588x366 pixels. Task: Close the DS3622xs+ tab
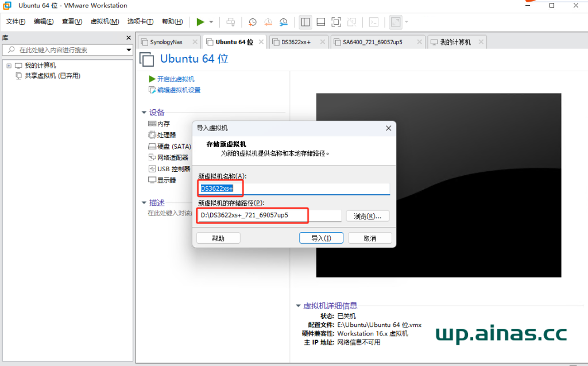click(x=323, y=42)
